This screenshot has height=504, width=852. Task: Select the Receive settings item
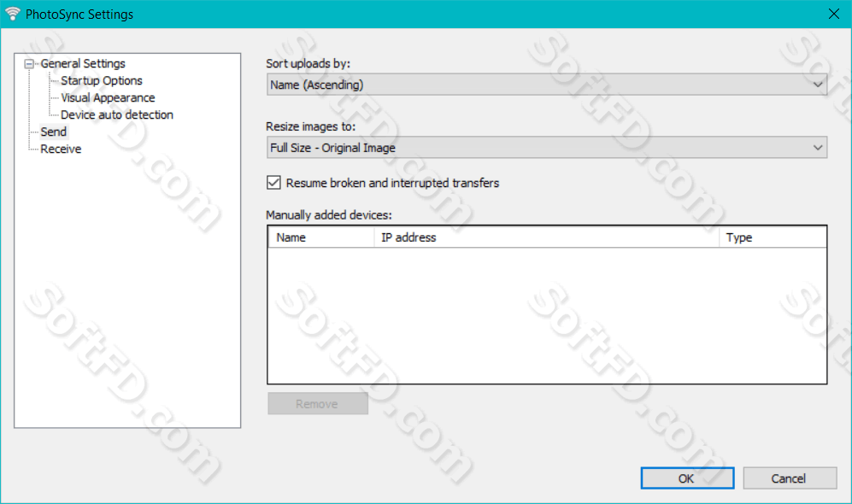point(61,149)
